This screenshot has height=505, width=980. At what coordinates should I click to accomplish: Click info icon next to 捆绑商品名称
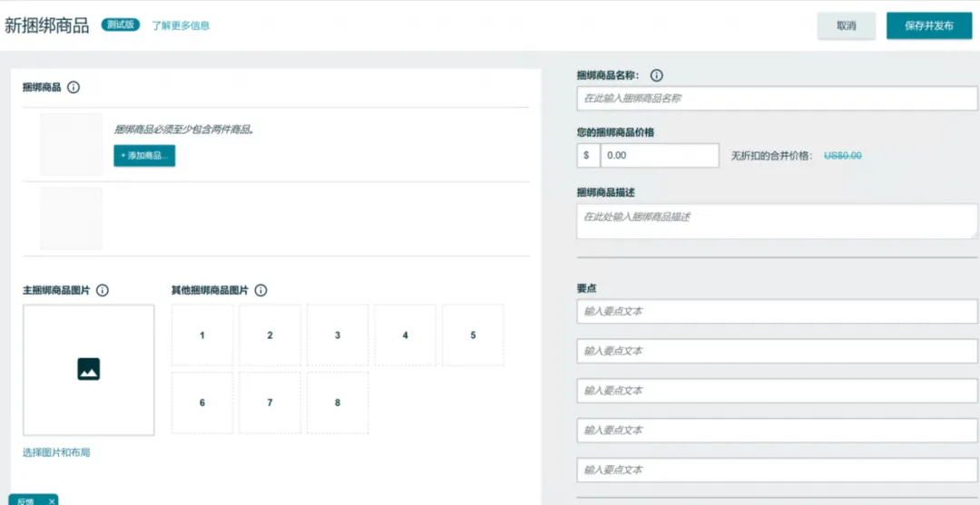pyautogui.click(x=656, y=75)
